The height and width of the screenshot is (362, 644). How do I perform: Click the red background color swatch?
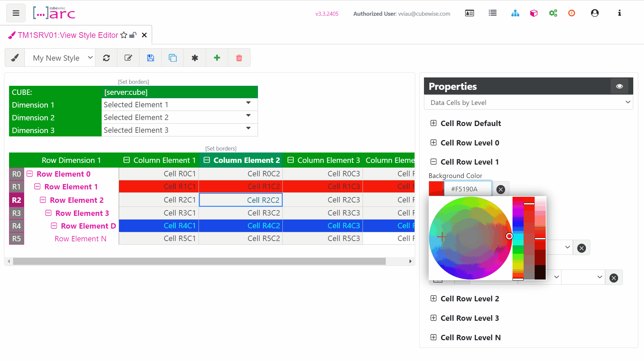436,189
